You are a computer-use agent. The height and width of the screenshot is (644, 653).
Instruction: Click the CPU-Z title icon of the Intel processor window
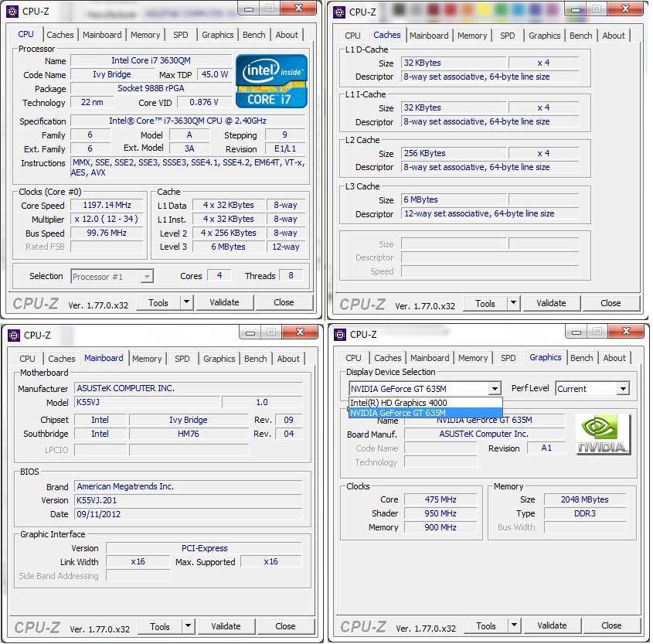tap(12, 11)
